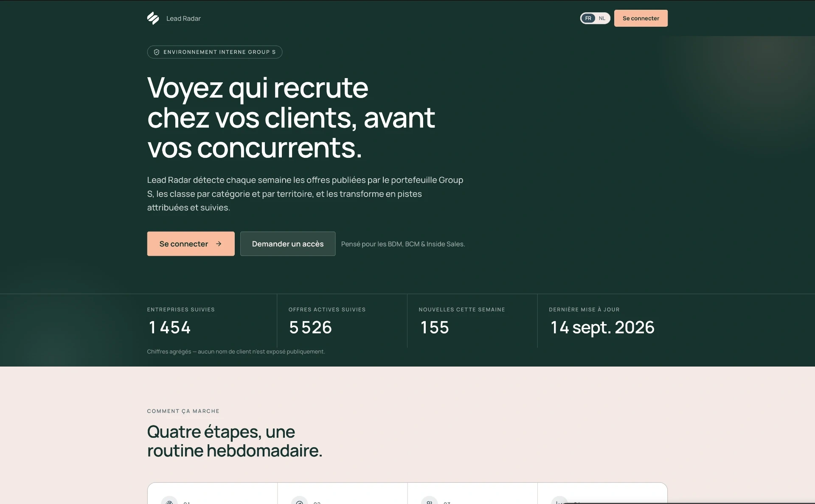This screenshot has width=815, height=504.
Task: Click the OFFRES ACTIVES SUIVIES label
Action: tap(327, 310)
